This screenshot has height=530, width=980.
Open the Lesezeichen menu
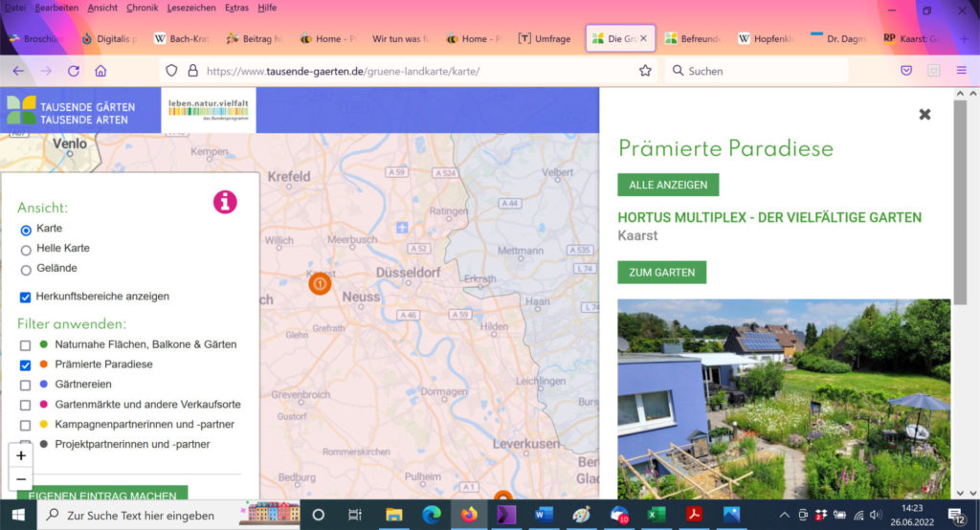tap(191, 8)
